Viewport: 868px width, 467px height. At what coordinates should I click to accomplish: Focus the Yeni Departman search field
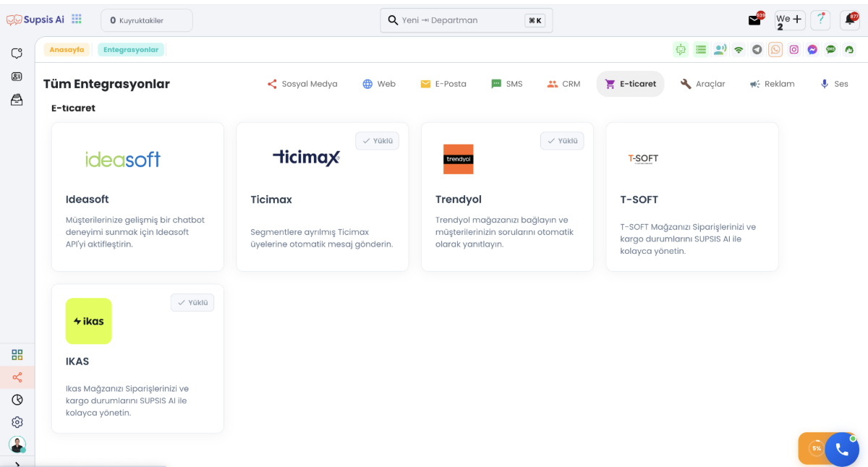(467, 20)
